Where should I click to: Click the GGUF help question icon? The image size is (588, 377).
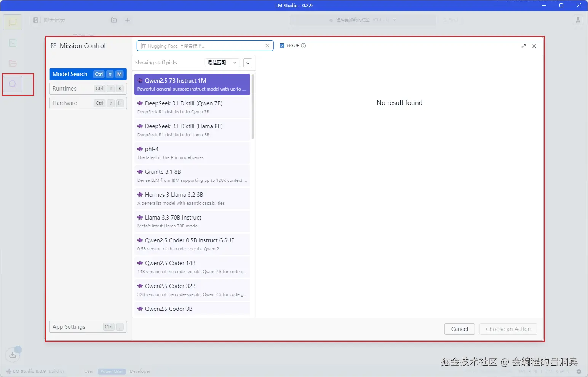pos(304,46)
